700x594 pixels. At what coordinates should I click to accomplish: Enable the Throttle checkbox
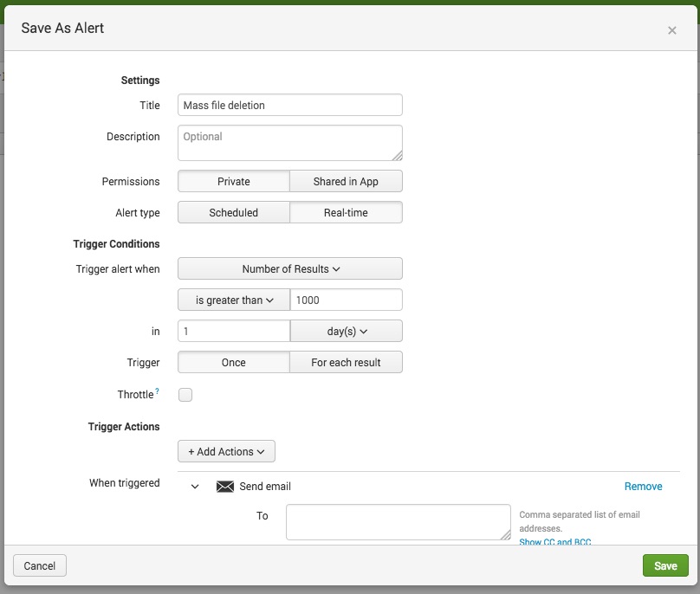click(x=185, y=395)
